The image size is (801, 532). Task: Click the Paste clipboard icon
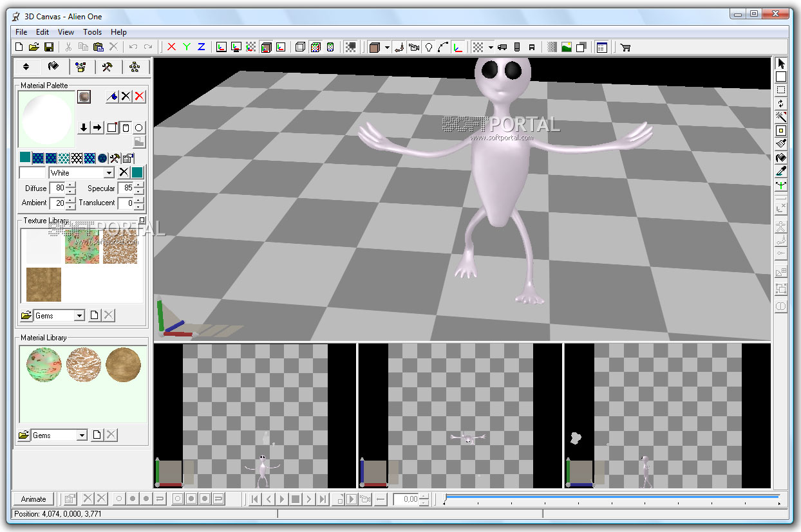coord(98,47)
